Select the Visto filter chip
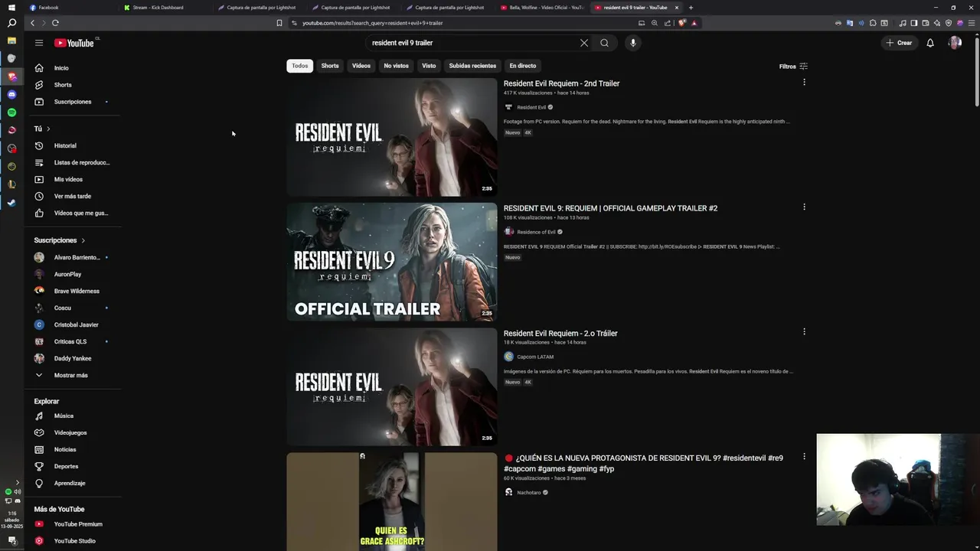 click(429, 66)
